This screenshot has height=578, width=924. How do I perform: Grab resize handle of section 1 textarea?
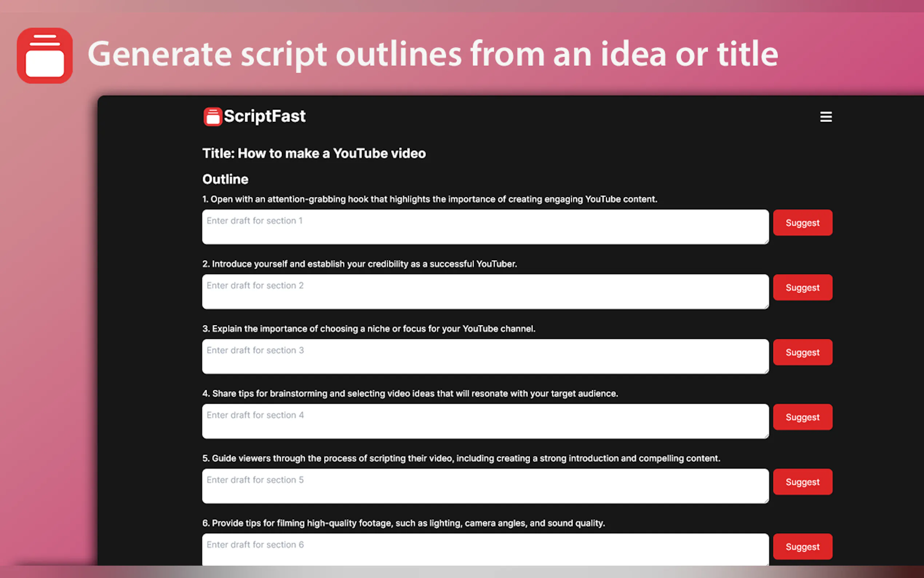766,242
